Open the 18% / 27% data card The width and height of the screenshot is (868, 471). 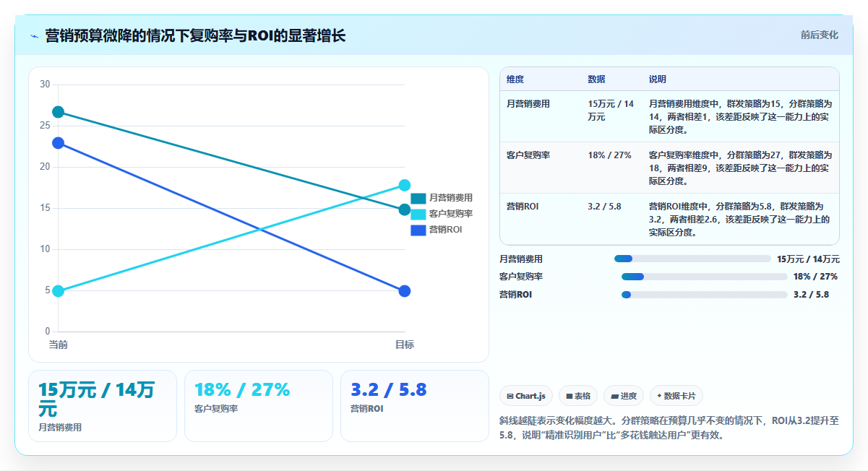point(259,406)
